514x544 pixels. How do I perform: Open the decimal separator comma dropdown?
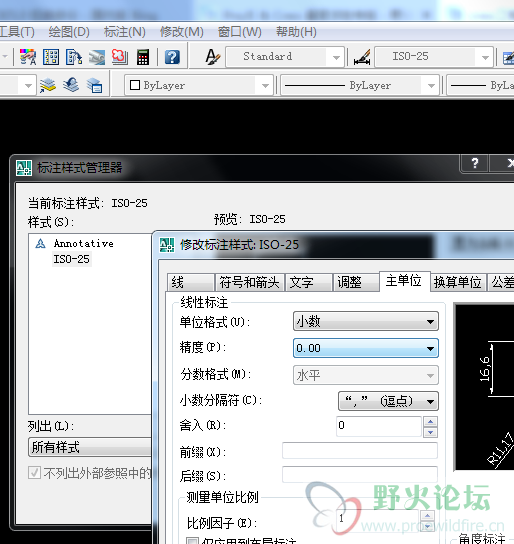(x=388, y=401)
